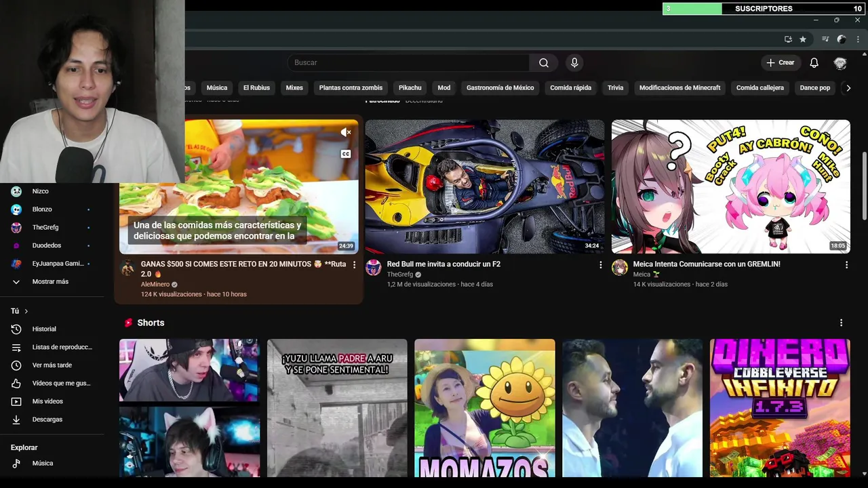Select the Comida rápida chip

tap(570, 87)
